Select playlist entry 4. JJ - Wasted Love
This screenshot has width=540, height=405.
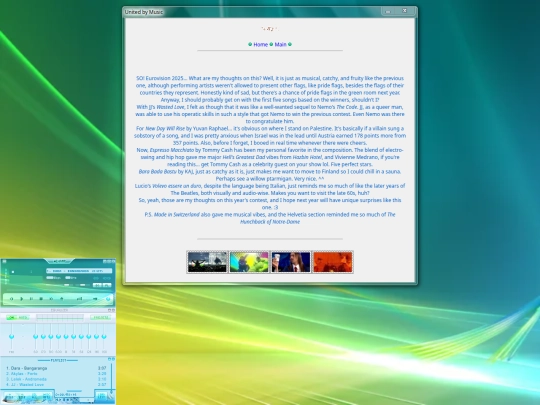pos(56,385)
